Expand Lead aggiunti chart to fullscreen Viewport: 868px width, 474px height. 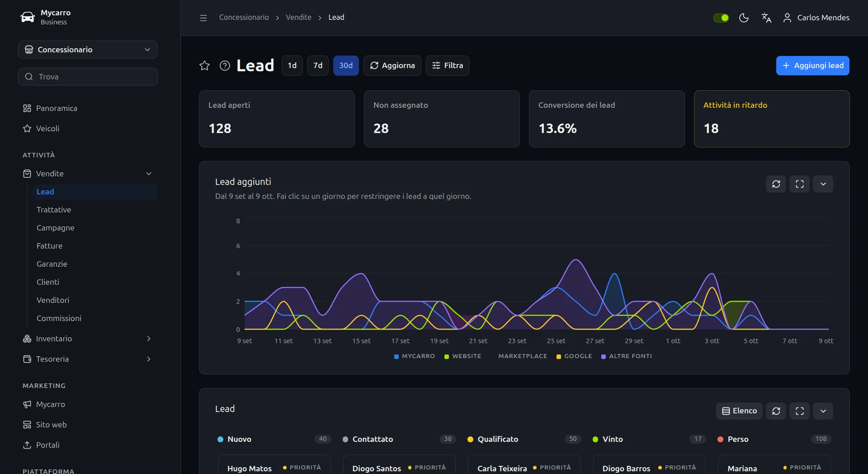pyautogui.click(x=799, y=184)
